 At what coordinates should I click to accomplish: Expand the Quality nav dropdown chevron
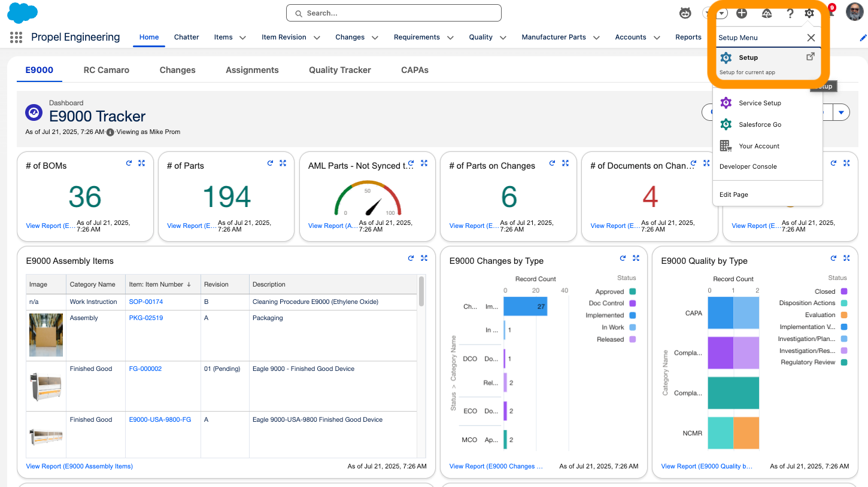pyautogui.click(x=503, y=38)
